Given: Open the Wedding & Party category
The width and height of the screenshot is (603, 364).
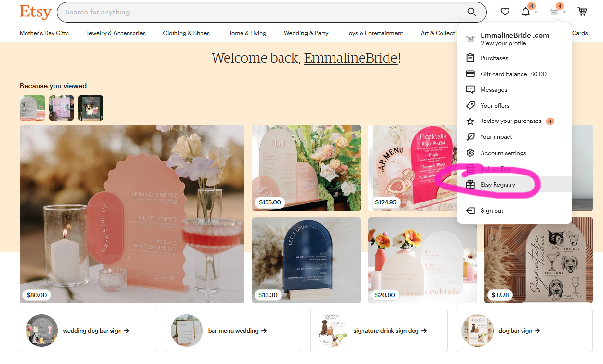Looking at the screenshot, I should pyautogui.click(x=306, y=33).
